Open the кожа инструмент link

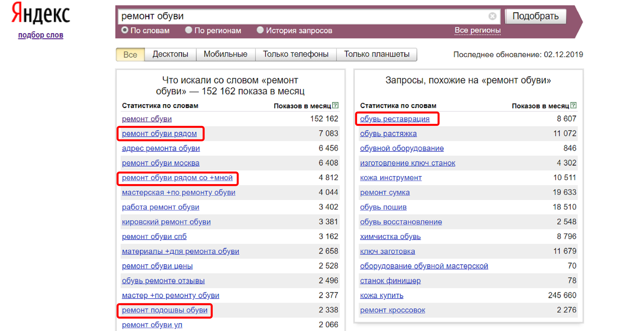pos(391,178)
